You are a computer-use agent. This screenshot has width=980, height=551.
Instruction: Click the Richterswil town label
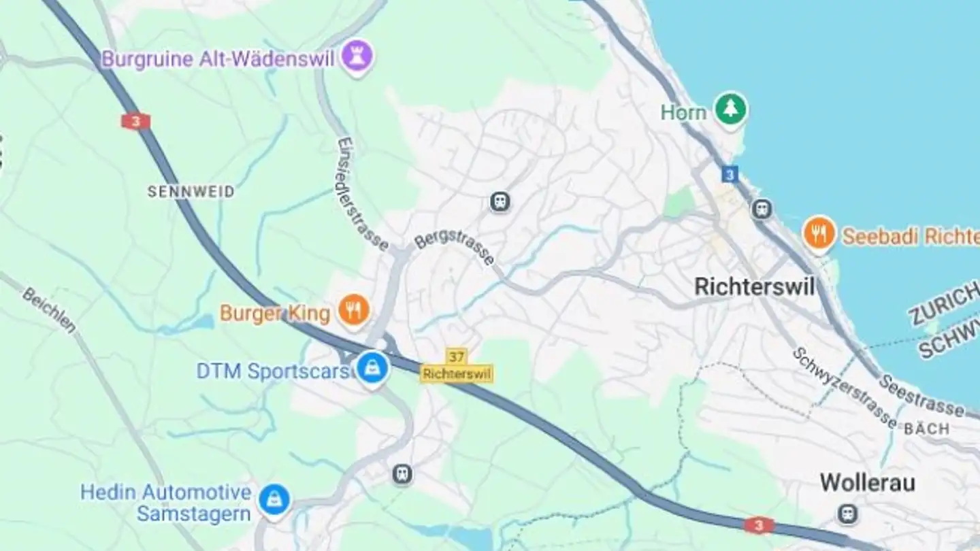point(754,286)
